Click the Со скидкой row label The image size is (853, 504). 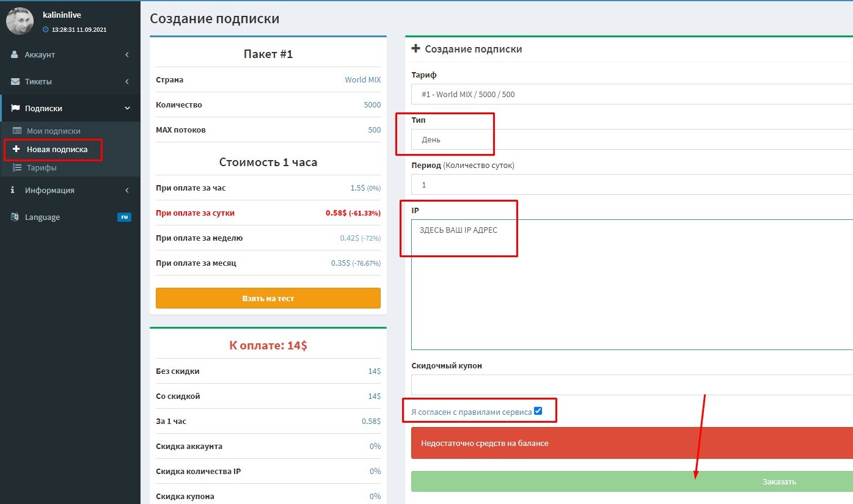[x=178, y=396]
